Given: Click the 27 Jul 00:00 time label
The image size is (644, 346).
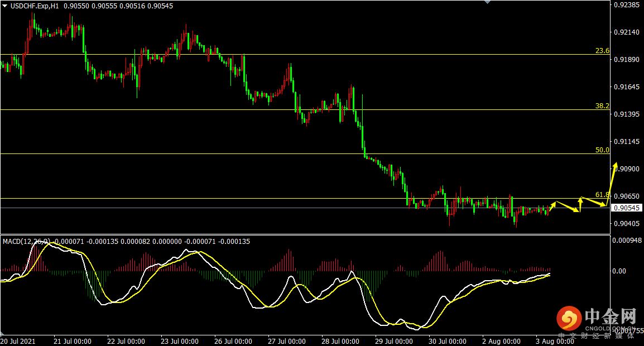Looking at the screenshot, I should tap(287, 342).
